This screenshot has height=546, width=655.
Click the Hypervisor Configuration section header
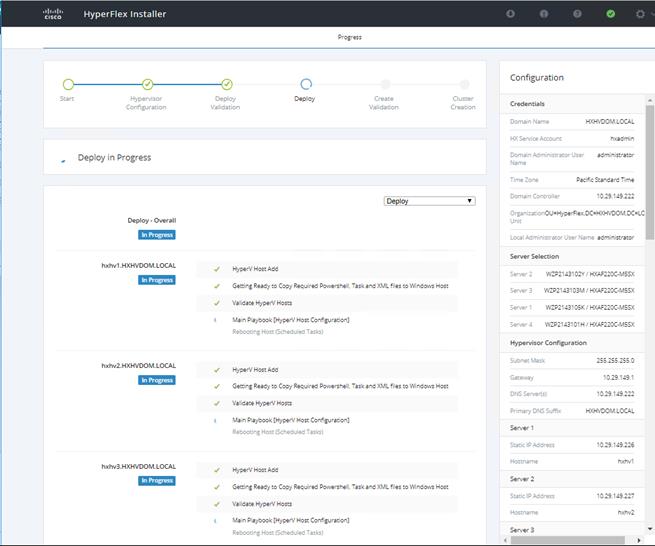(x=548, y=343)
